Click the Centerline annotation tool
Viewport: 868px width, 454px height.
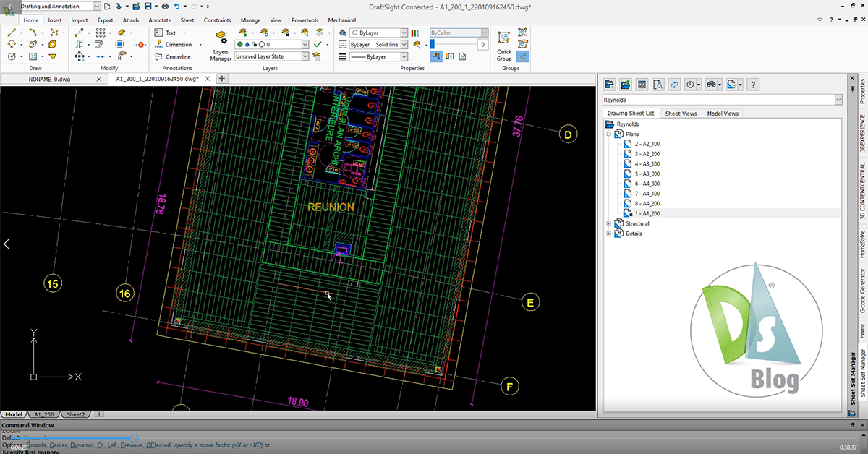pyautogui.click(x=177, y=56)
